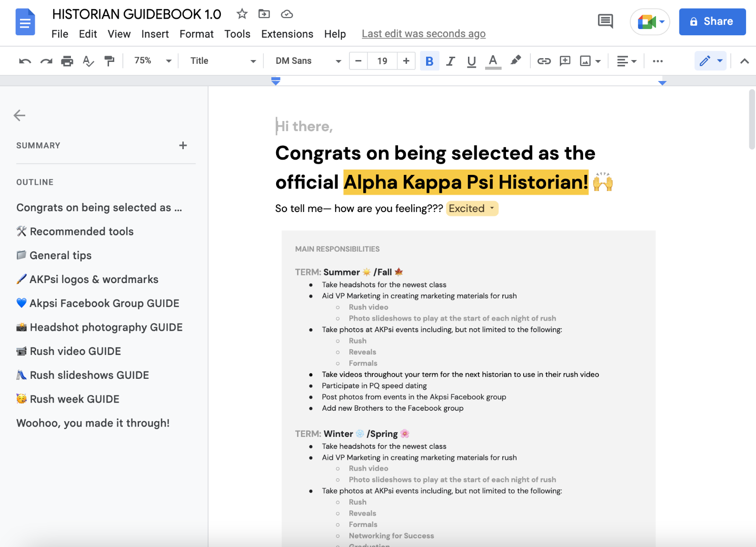Open version history via last edit link
756x547 pixels.
[424, 34]
